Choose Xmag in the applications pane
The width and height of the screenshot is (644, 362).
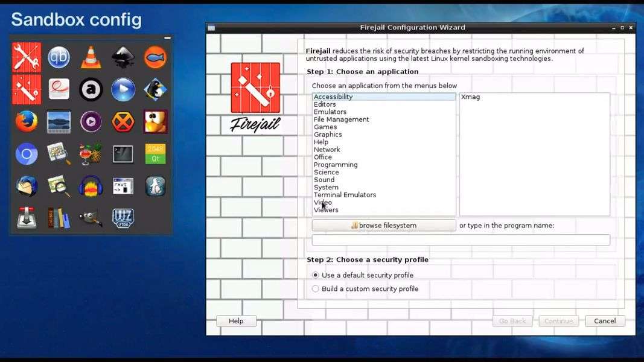pos(470,97)
